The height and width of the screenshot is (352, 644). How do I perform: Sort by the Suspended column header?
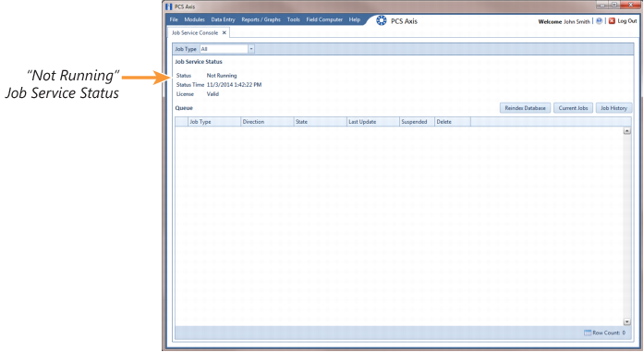[417, 122]
